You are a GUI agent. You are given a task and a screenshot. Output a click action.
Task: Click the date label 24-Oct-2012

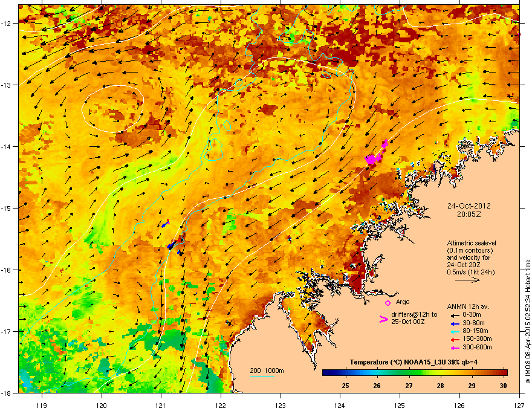point(469,206)
